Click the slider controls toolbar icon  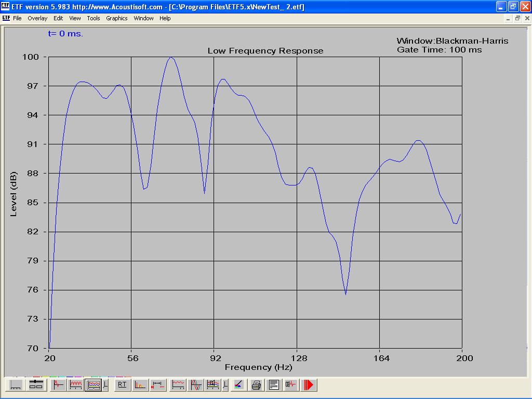coord(35,385)
